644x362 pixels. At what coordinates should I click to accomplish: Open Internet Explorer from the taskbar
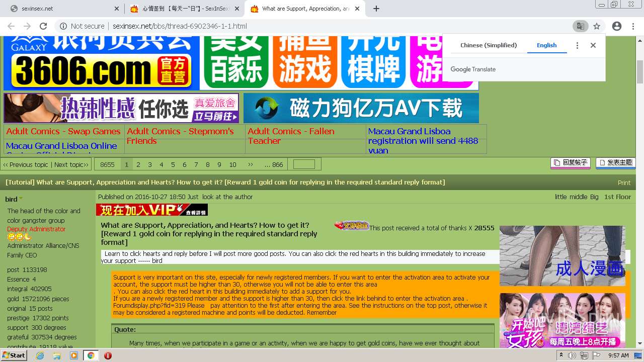[x=40, y=355]
